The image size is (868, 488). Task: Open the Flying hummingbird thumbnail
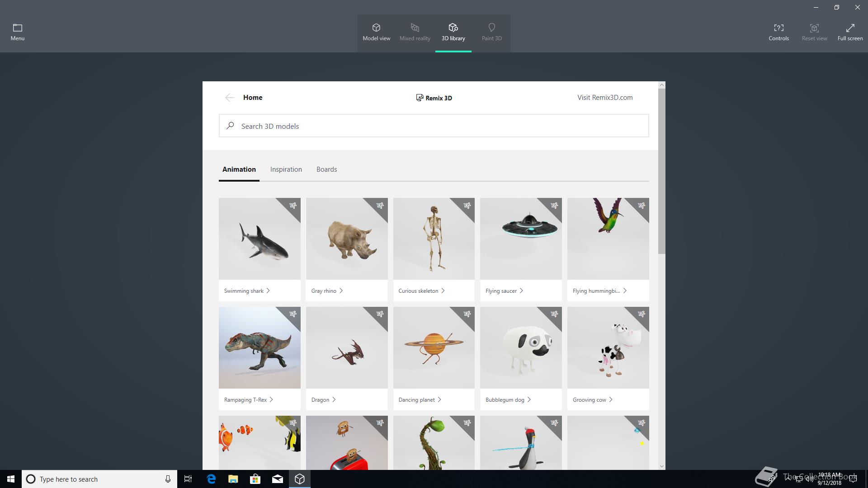[x=608, y=239]
